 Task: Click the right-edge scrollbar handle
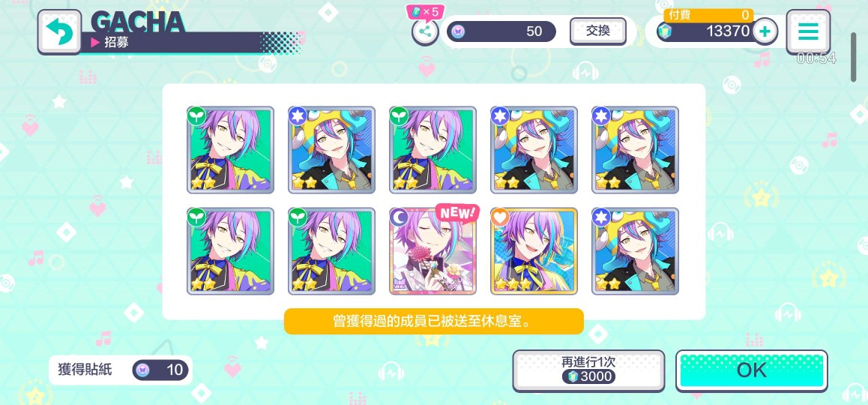853,57
